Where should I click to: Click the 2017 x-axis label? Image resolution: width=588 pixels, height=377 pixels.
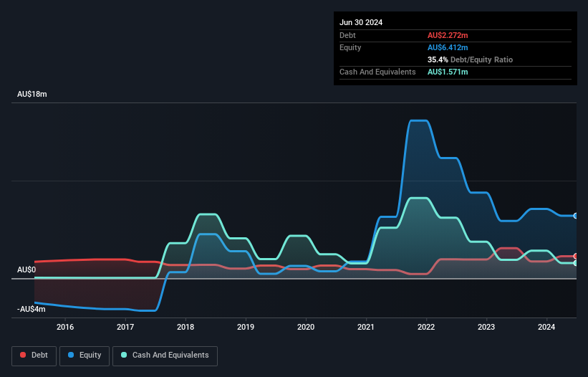125,327
